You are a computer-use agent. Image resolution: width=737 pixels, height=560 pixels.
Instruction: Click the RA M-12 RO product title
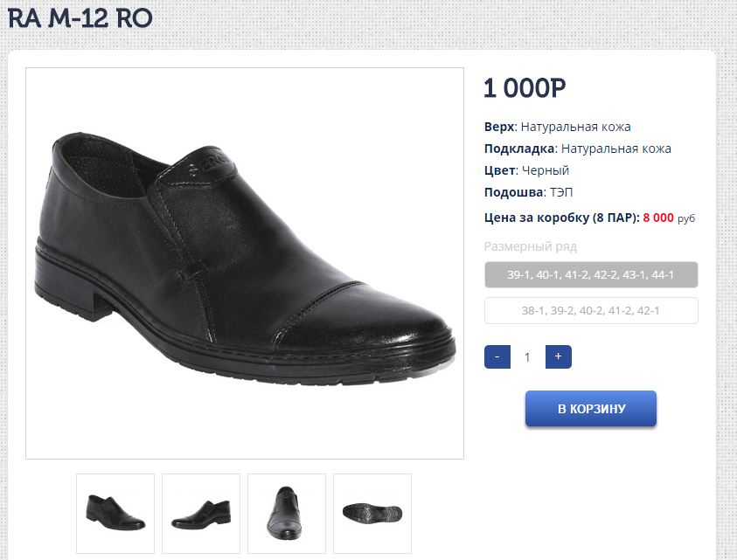pos(80,17)
